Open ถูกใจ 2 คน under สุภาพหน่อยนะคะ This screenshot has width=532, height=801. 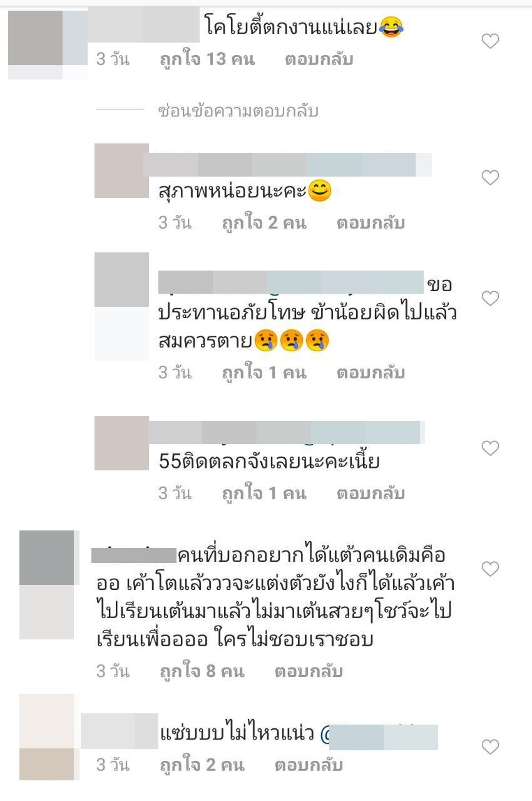[x=264, y=222]
